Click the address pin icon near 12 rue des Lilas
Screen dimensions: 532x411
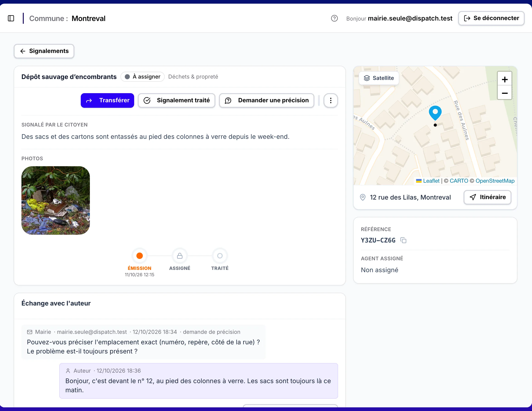363,197
